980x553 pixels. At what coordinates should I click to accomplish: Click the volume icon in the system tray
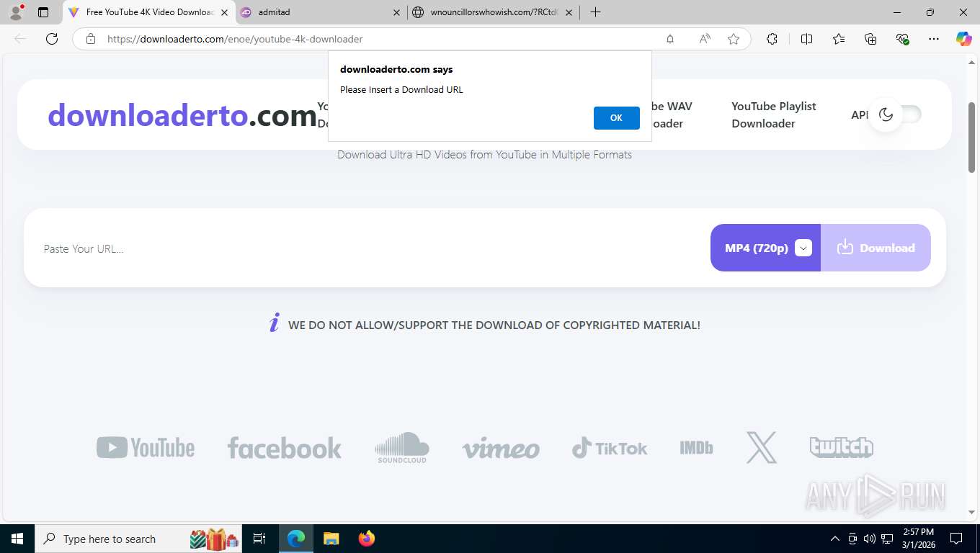[x=870, y=539]
